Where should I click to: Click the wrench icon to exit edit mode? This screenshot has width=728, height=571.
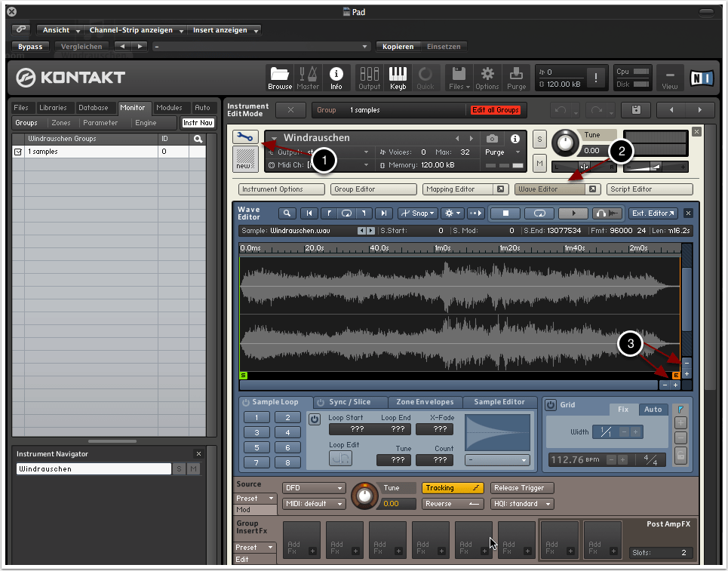click(x=243, y=137)
